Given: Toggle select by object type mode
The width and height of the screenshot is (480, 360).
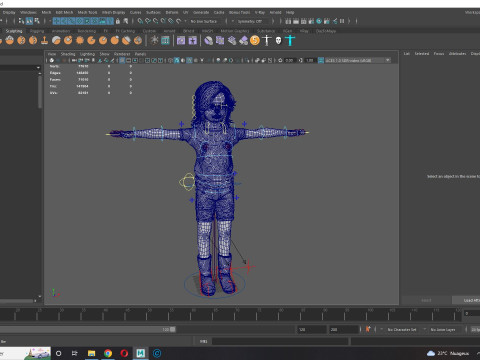Looking at the screenshot, I should coord(29,21).
